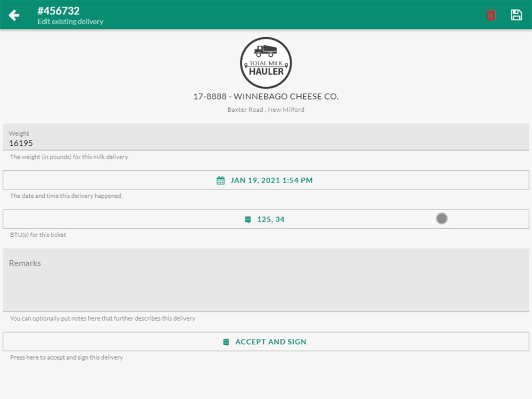The width and height of the screenshot is (532, 399).
Task: Click the 17-8888 - WINNEBAGO CHEESE CO. name
Action: (x=266, y=96)
